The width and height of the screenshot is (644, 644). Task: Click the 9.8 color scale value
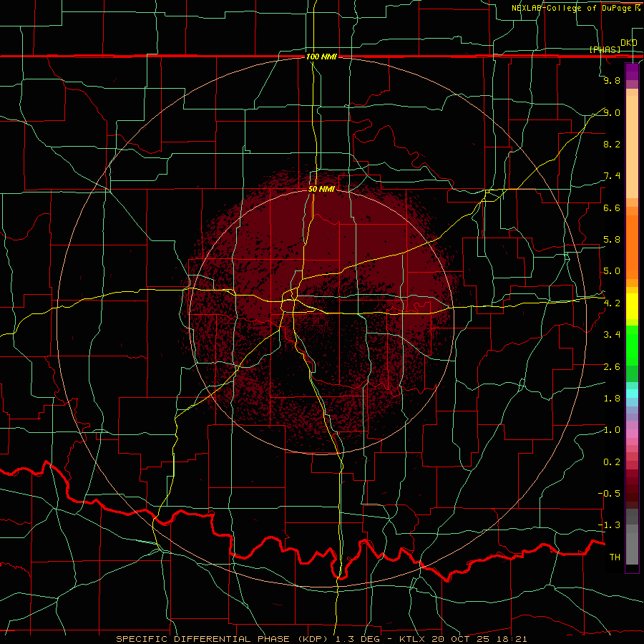tap(612, 80)
